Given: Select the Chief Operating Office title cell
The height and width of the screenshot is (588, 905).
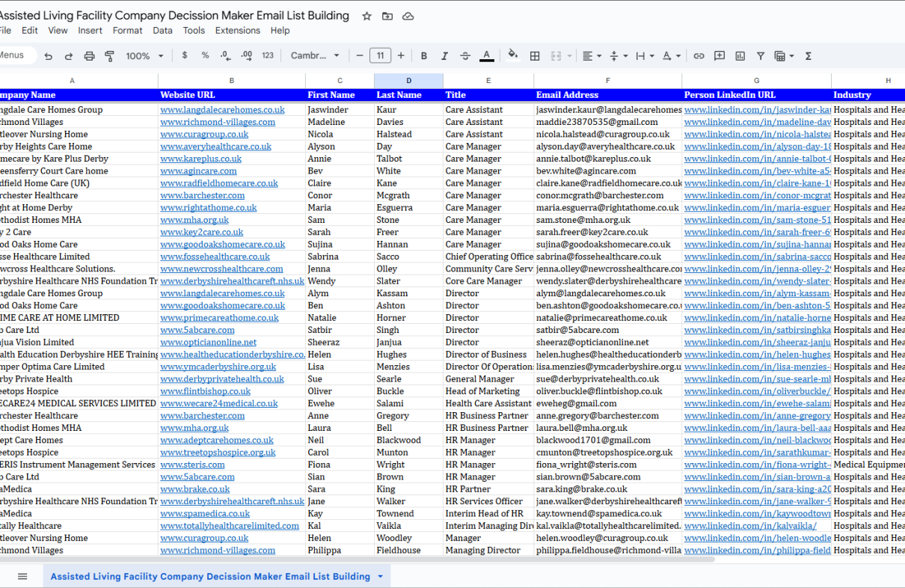Looking at the screenshot, I should 488,257.
